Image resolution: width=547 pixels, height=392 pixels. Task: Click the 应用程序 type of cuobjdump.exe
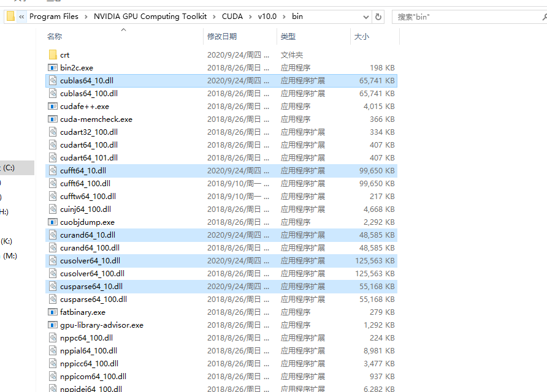[296, 222]
